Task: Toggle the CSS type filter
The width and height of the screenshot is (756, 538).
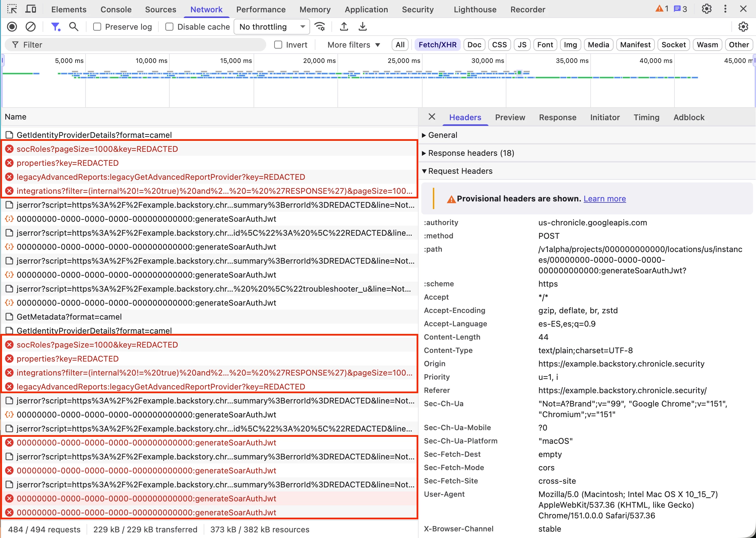Action: click(499, 45)
